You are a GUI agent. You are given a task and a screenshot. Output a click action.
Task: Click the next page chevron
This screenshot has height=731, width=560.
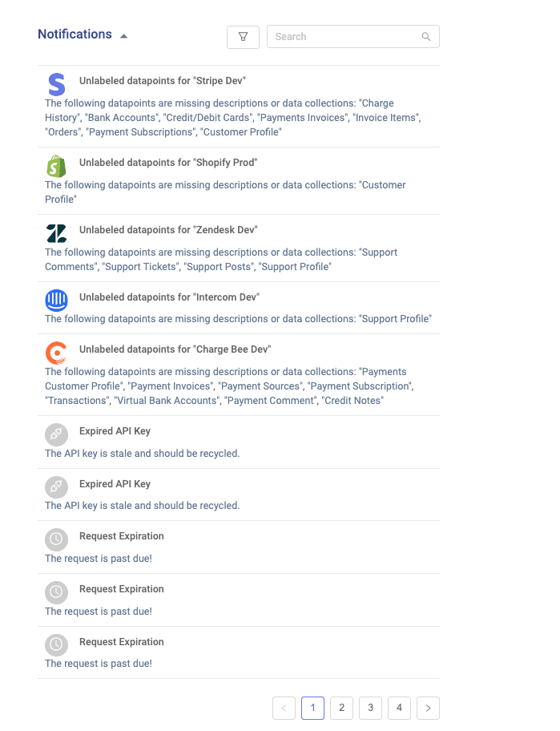[x=428, y=708]
